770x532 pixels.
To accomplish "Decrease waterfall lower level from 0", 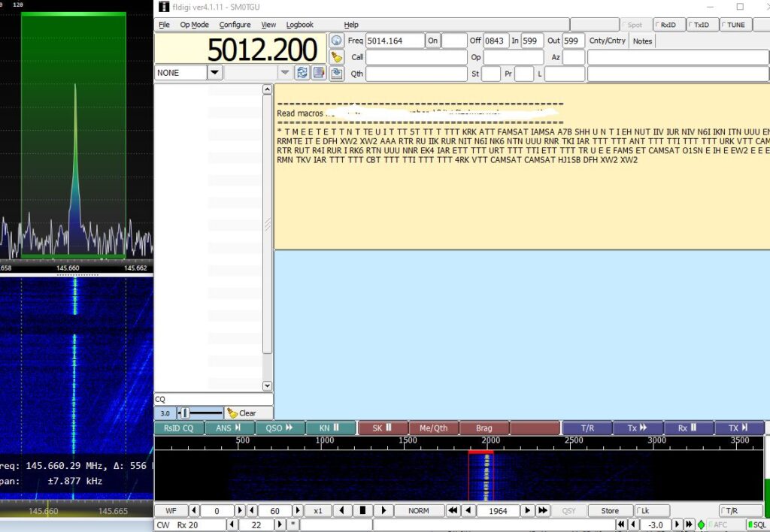I will coord(194,510).
